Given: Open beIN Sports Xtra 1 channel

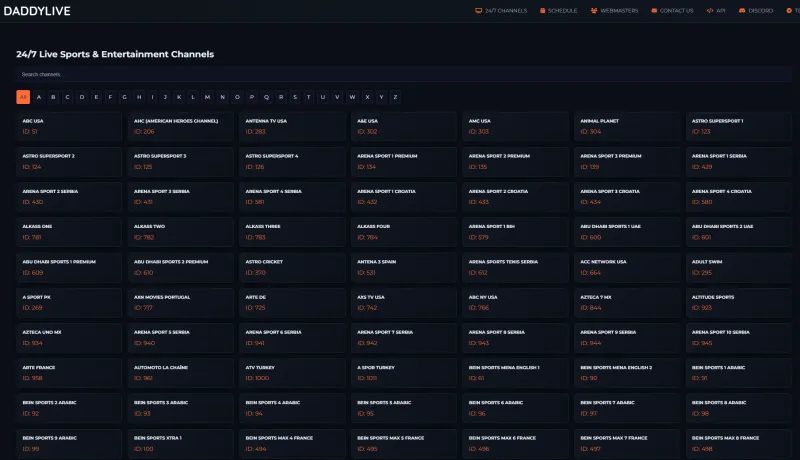Looking at the screenshot, I should tap(182, 442).
